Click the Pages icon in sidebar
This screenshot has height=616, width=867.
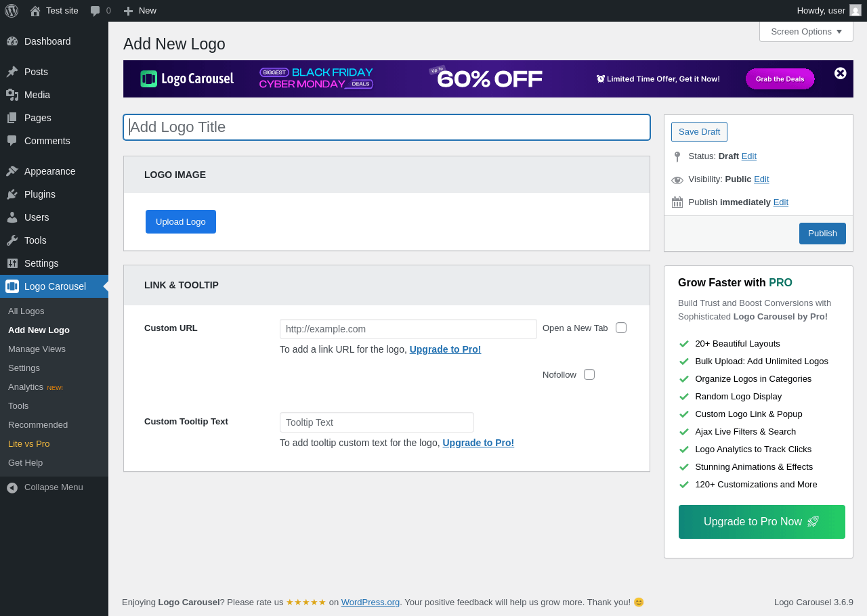(12, 118)
